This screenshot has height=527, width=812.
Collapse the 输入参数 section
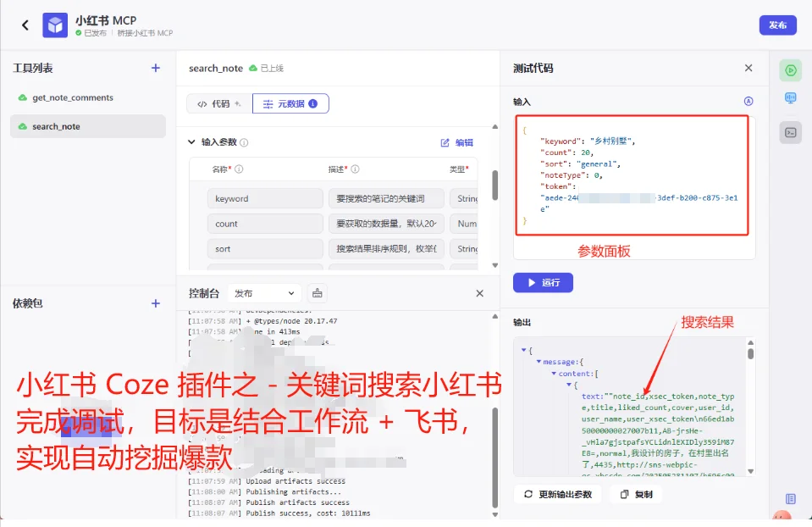click(x=191, y=141)
